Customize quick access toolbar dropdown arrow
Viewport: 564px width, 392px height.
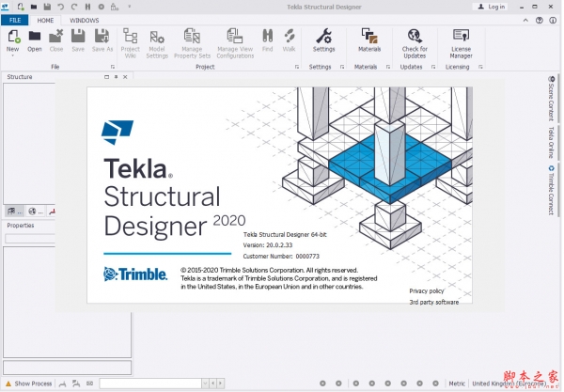tap(130, 7)
